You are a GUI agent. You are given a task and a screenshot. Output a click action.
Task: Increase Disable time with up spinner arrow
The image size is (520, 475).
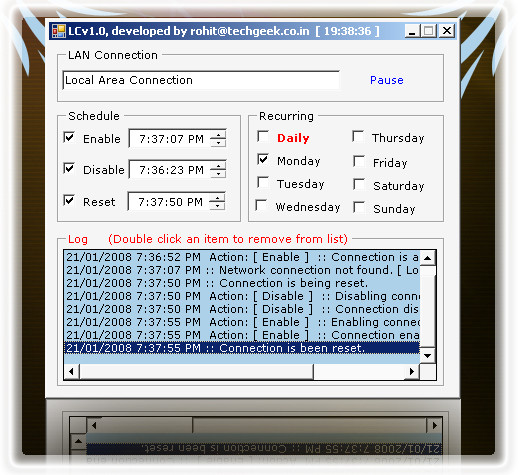tap(218, 166)
